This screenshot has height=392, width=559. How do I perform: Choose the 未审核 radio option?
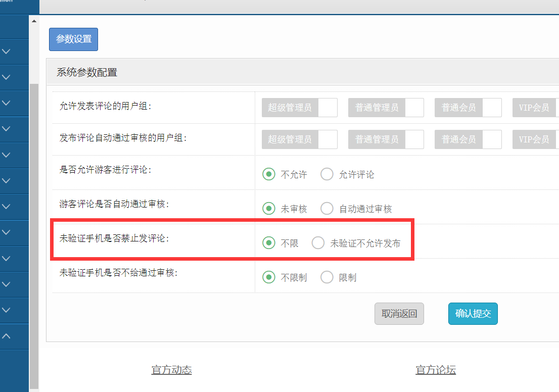pyautogui.click(x=268, y=208)
